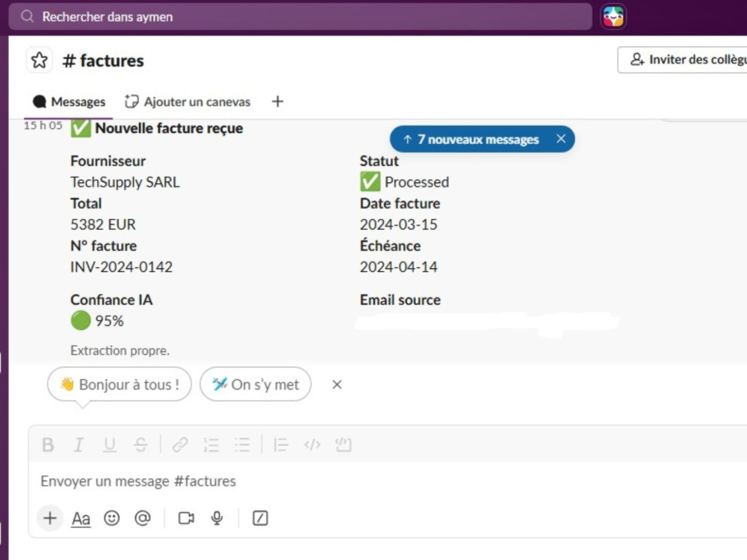The height and width of the screenshot is (560, 747).
Task: Select invoice date 2024-03-15
Action: (x=399, y=224)
